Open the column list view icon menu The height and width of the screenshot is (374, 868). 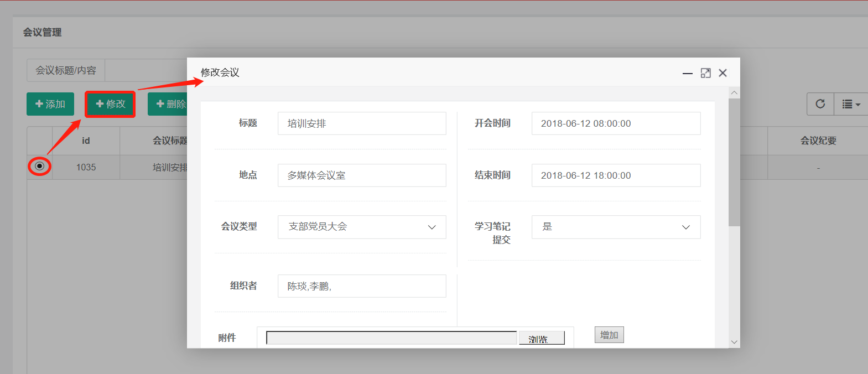click(850, 104)
